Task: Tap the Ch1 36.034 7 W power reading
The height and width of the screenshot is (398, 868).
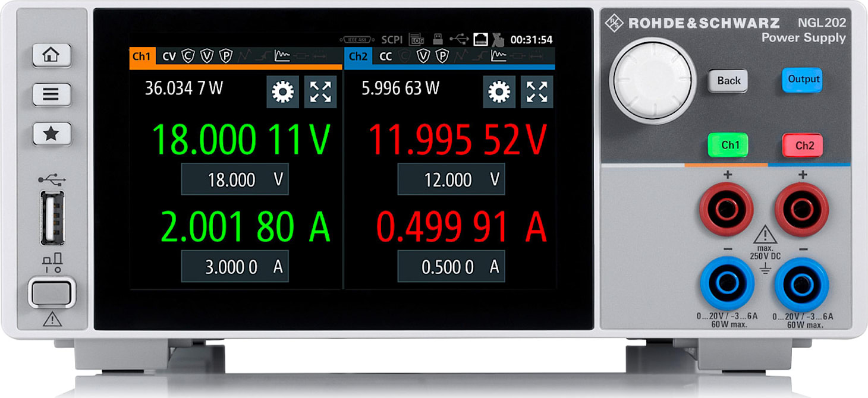Action: click(184, 89)
